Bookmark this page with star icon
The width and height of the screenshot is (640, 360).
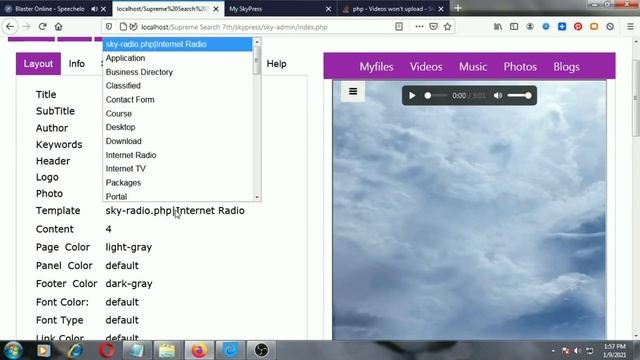[447, 27]
